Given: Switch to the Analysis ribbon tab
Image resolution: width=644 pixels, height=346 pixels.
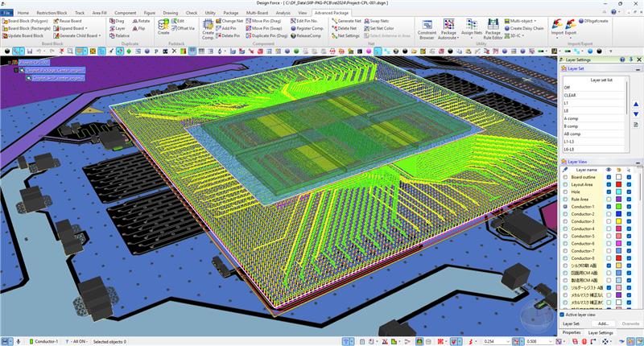Looking at the screenshot, I should [283, 13].
